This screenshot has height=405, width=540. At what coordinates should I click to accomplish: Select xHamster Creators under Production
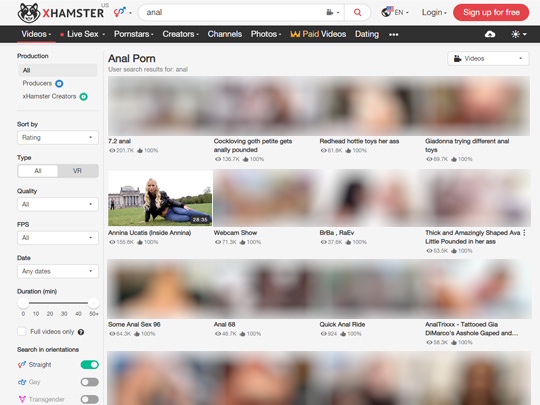coord(49,96)
